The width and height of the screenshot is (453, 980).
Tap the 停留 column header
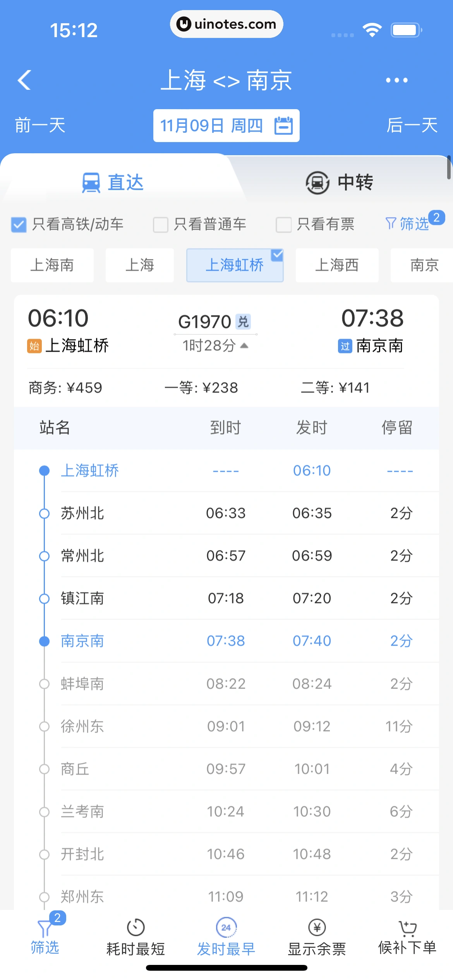(x=397, y=428)
